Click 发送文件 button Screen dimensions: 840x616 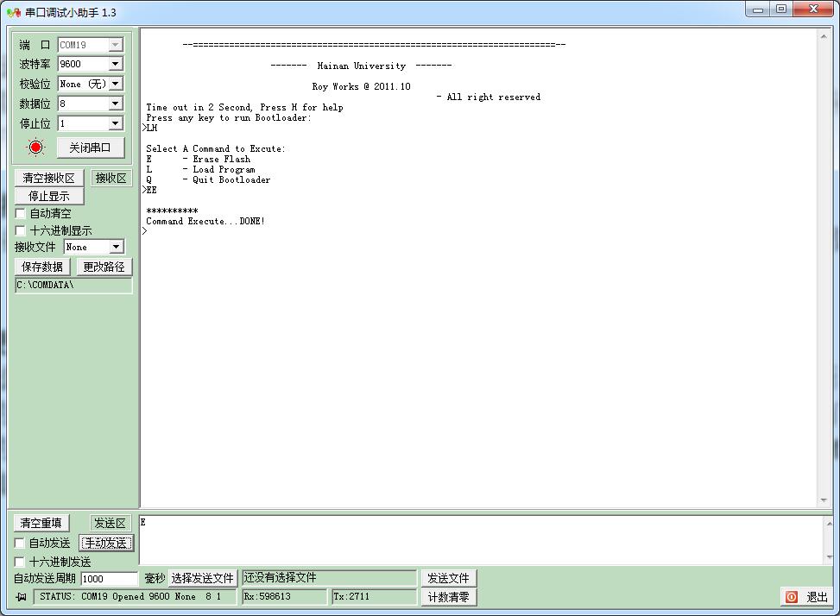tap(448, 578)
